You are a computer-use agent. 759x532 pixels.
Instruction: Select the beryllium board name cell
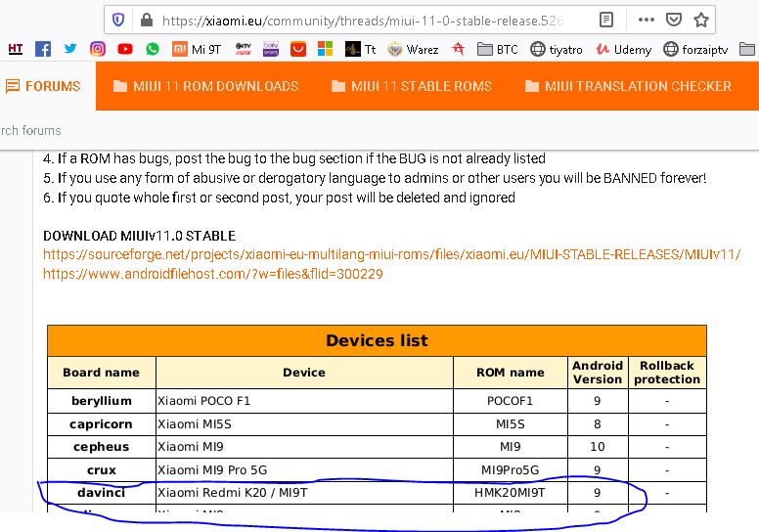(x=101, y=401)
